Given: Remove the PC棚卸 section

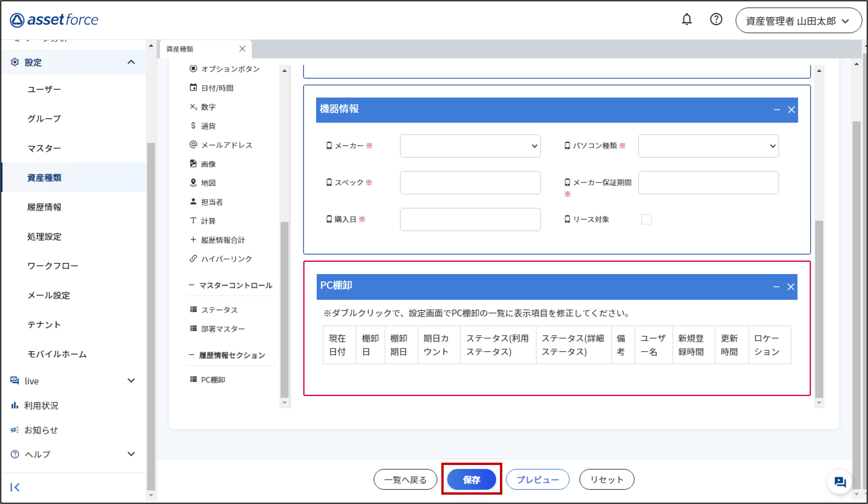Looking at the screenshot, I should [790, 286].
